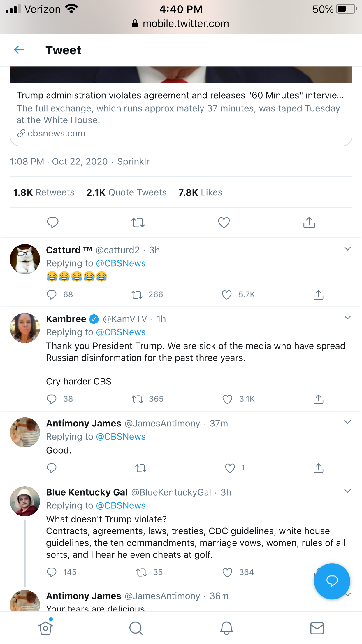View the 1.8K Retweets list
Screen dimensions: 362x644
point(44,192)
